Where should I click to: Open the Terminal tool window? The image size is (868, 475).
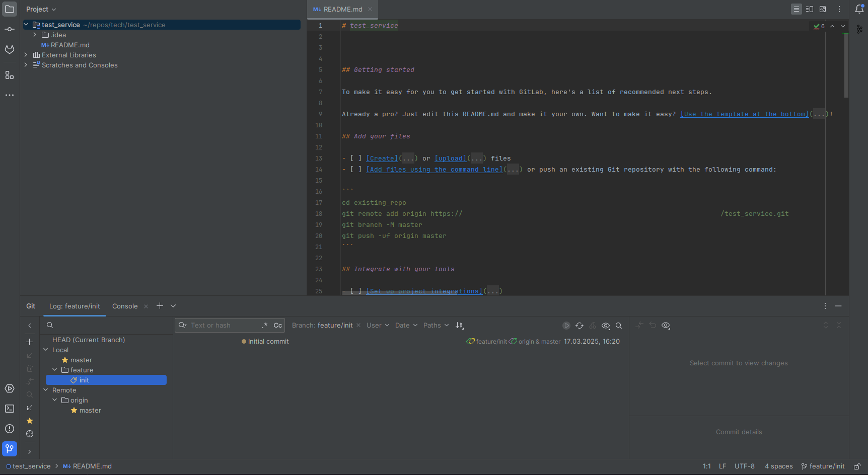[x=10, y=409]
